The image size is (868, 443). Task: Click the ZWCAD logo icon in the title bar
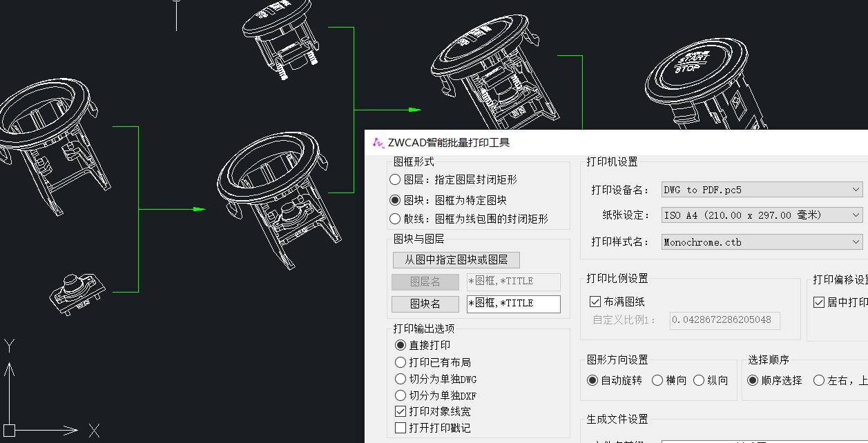(378, 144)
